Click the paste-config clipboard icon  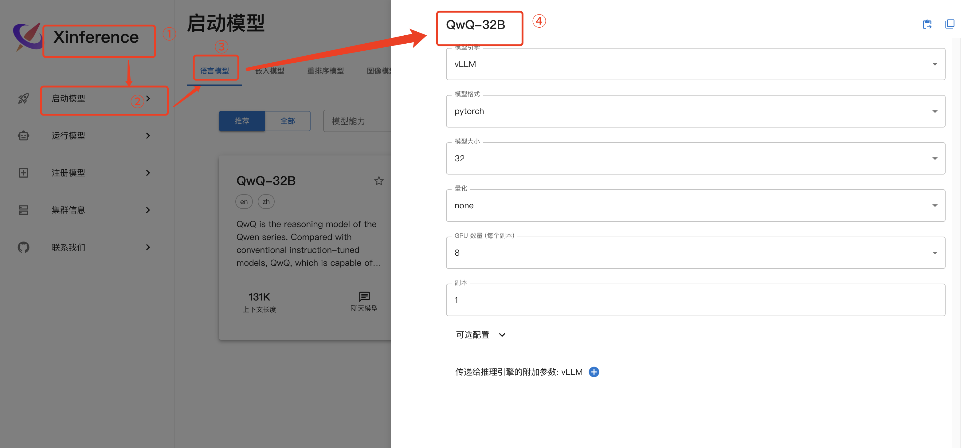click(x=927, y=24)
